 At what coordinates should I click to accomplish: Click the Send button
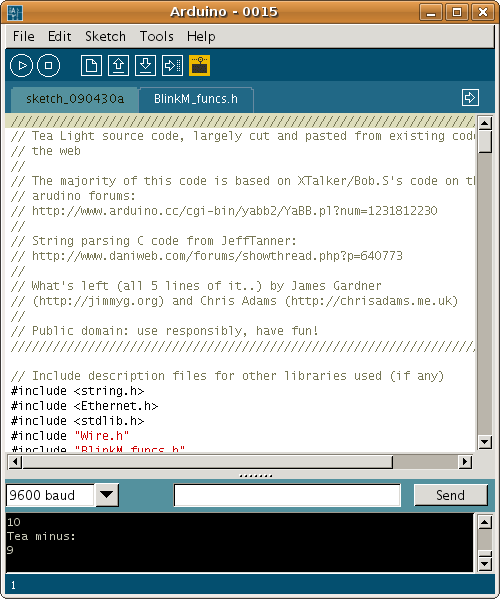pyautogui.click(x=451, y=495)
